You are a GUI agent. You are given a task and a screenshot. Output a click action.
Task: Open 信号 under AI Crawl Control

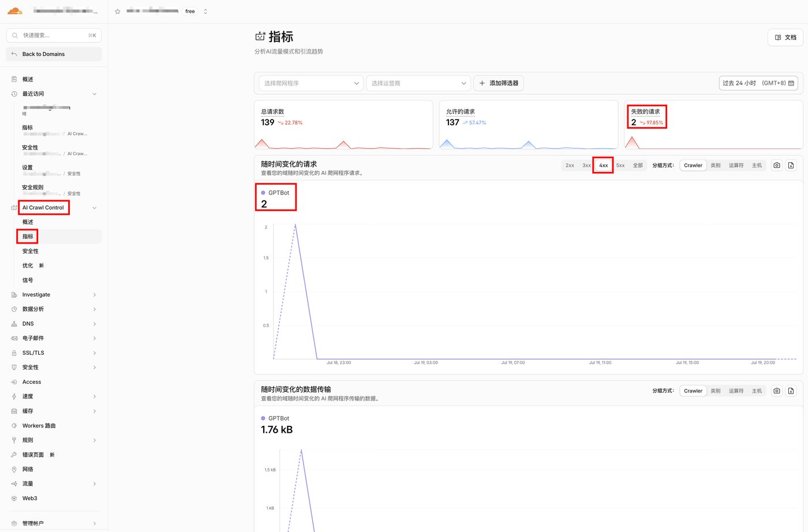click(28, 280)
